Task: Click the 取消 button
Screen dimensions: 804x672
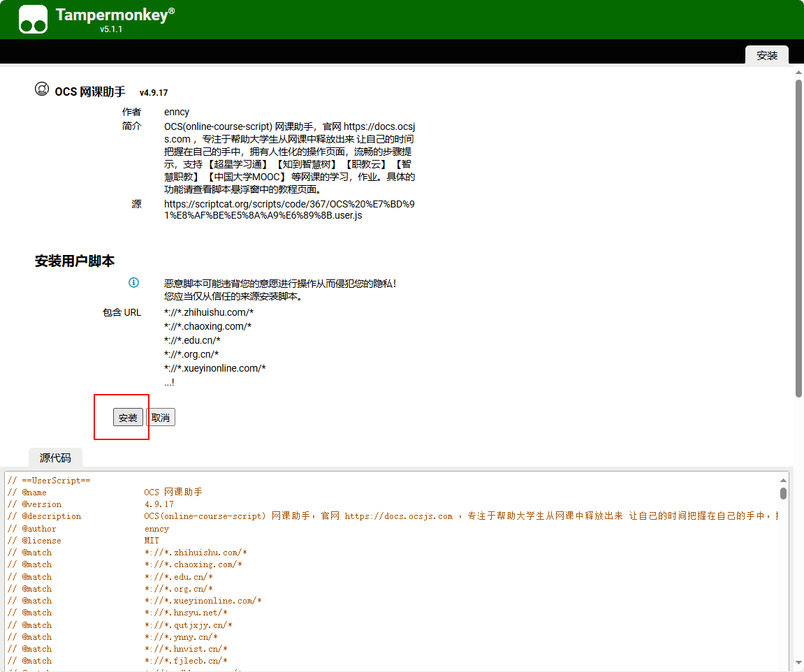Action: pyautogui.click(x=161, y=417)
